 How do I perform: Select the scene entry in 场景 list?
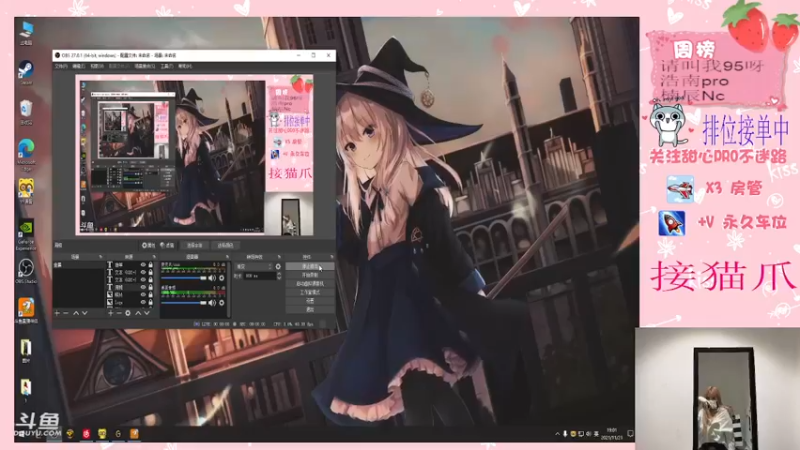click(x=79, y=265)
